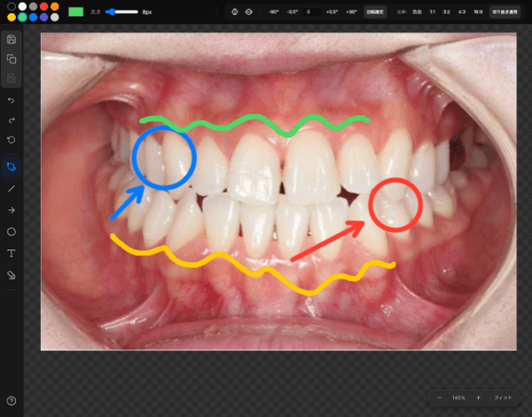
Task: Select the text tool
Action: (12, 253)
